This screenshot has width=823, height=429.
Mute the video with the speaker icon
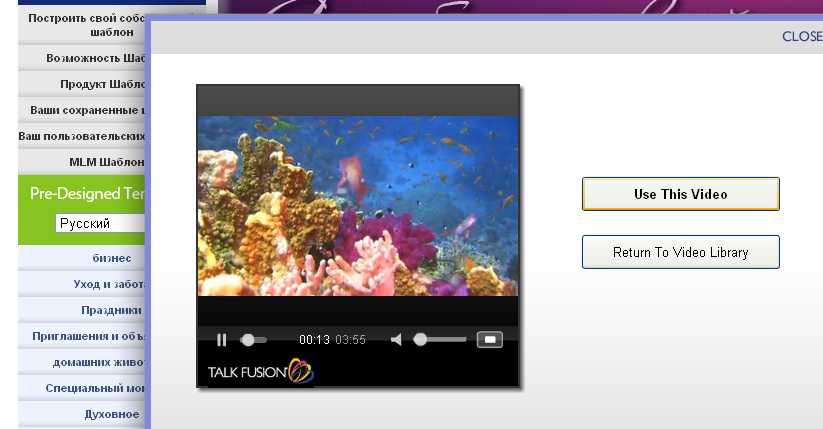396,340
